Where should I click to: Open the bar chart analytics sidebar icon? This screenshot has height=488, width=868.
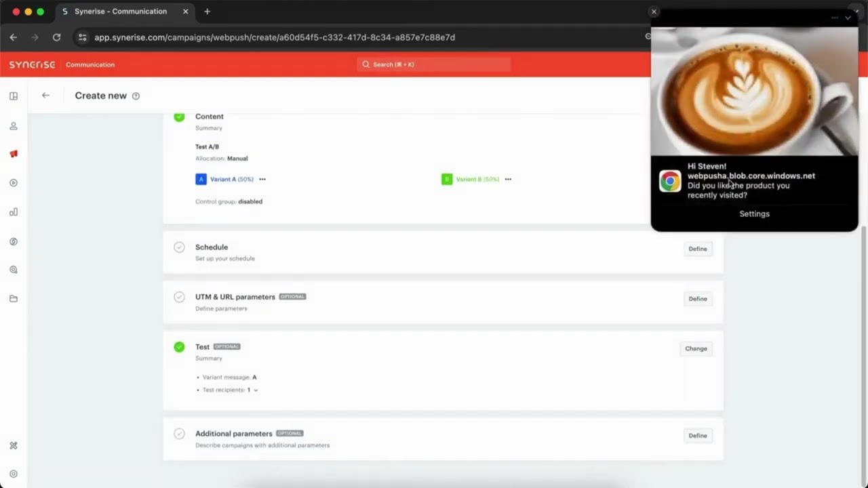pyautogui.click(x=14, y=212)
